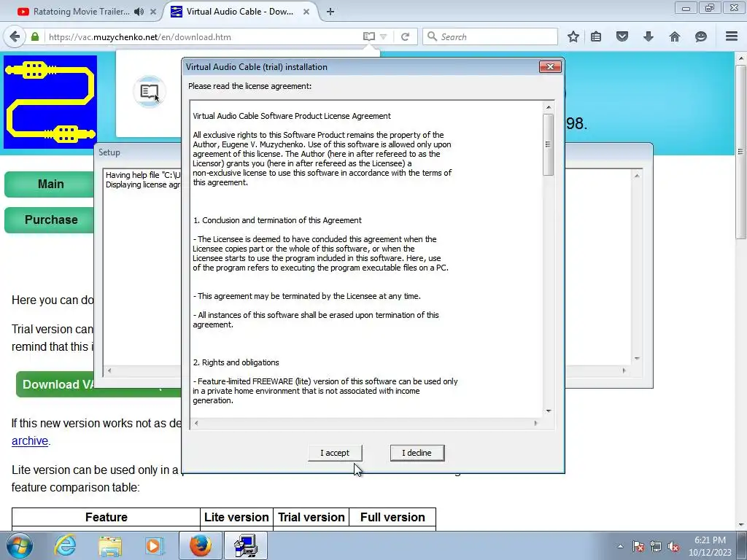Image resolution: width=747 pixels, height=560 pixels.
Task: Click the green padlock site identity icon
Action: pos(35,36)
